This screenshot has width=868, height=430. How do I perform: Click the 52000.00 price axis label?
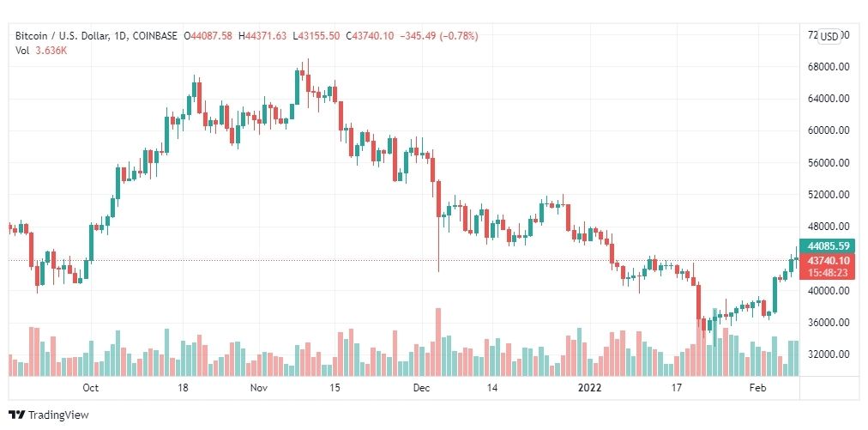(x=829, y=195)
